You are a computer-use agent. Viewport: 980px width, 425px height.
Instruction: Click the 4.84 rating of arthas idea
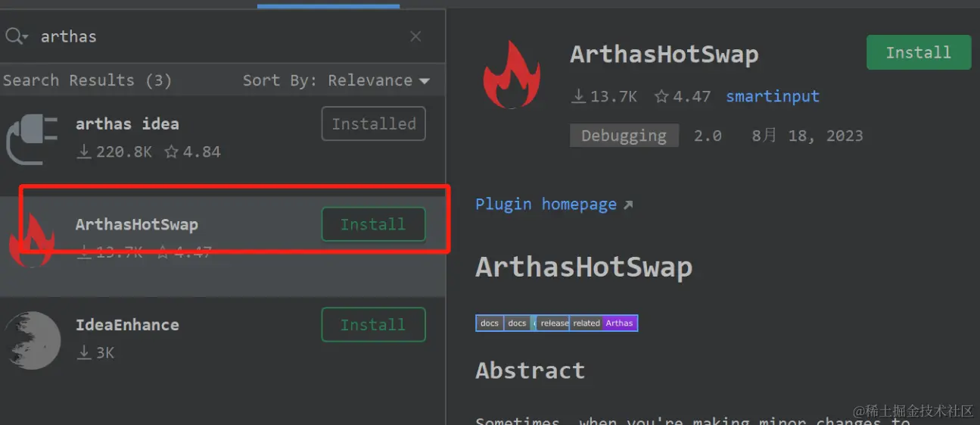[193, 152]
